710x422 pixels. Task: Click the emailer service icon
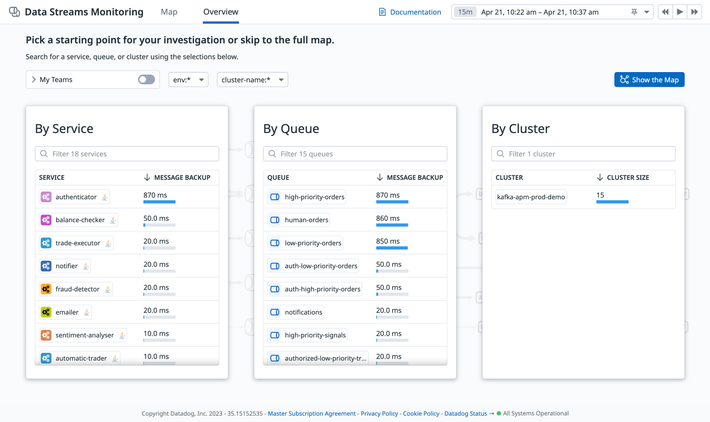(46, 312)
